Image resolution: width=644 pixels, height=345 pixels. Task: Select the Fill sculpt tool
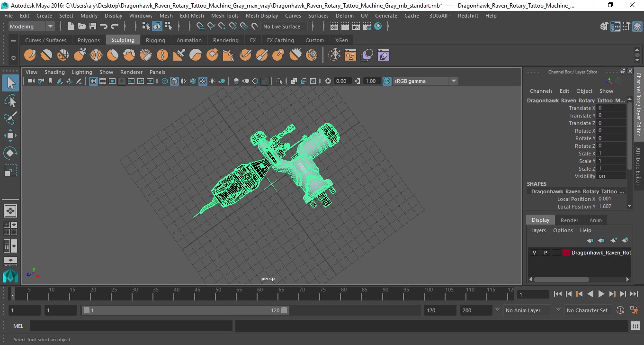[x=229, y=55]
